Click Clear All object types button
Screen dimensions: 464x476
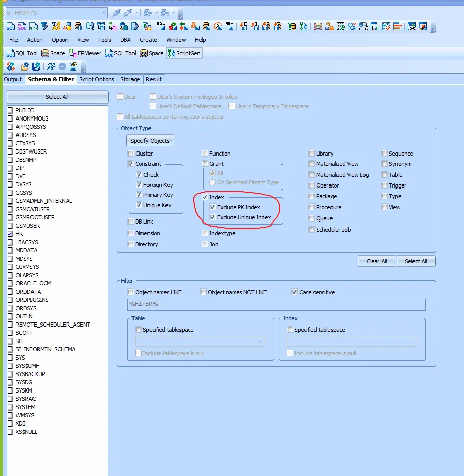[377, 261]
